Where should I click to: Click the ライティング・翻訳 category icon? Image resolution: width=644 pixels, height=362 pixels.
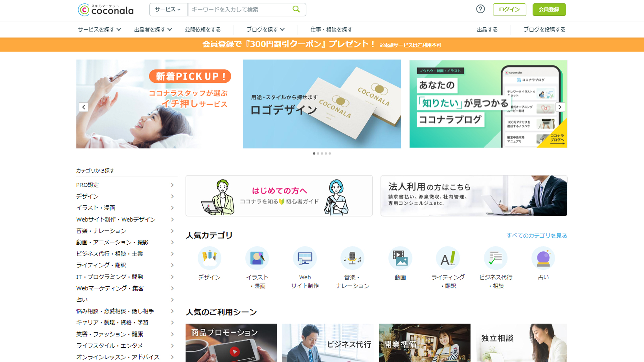[x=448, y=258]
